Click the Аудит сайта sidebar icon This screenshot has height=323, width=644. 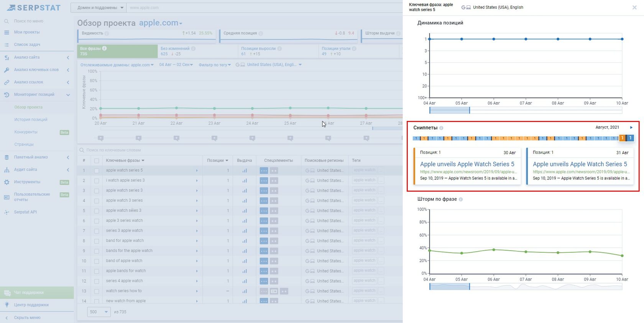pyautogui.click(x=7, y=169)
